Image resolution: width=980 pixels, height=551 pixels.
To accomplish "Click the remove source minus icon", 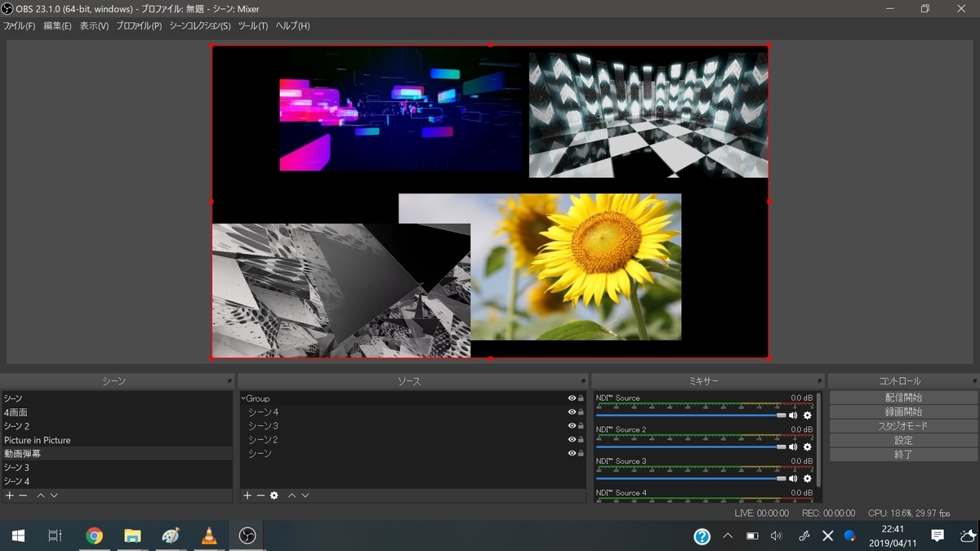I will tap(261, 495).
